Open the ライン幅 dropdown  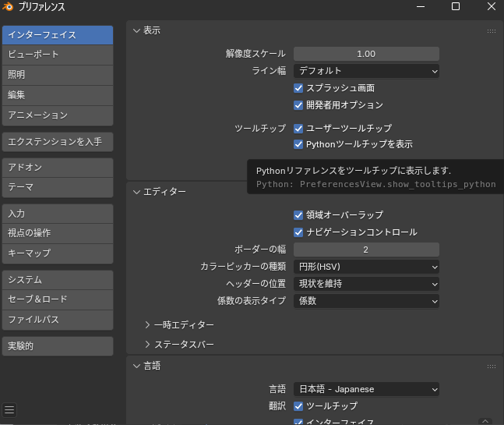coord(366,71)
